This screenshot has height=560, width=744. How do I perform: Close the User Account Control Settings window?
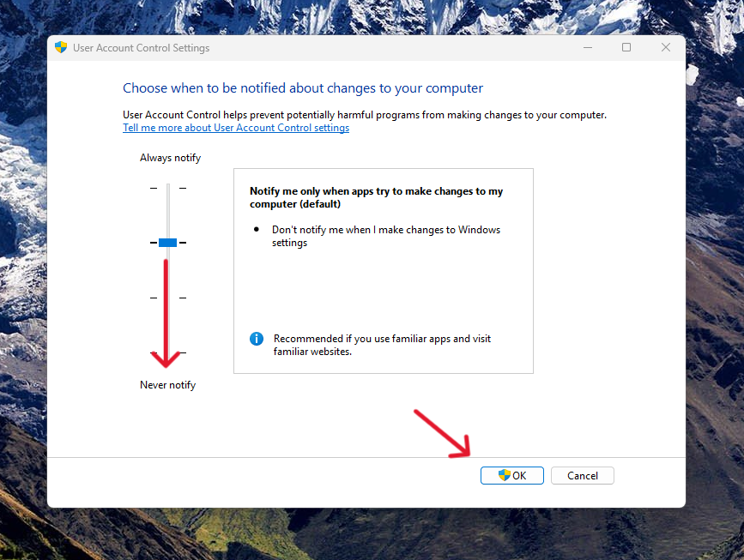point(666,47)
